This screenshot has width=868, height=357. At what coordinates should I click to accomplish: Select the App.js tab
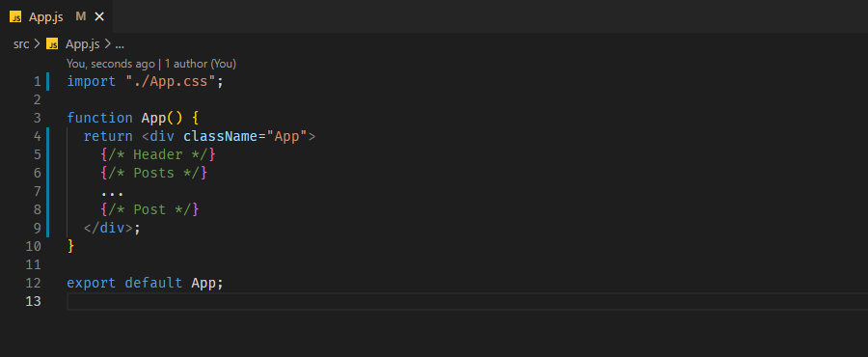click(x=57, y=16)
